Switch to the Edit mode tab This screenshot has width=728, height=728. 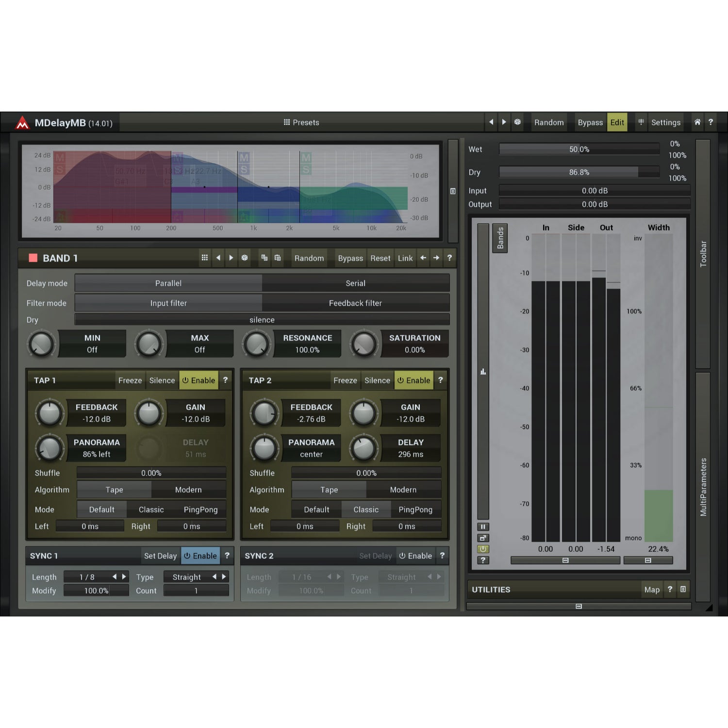pyautogui.click(x=617, y=122)
